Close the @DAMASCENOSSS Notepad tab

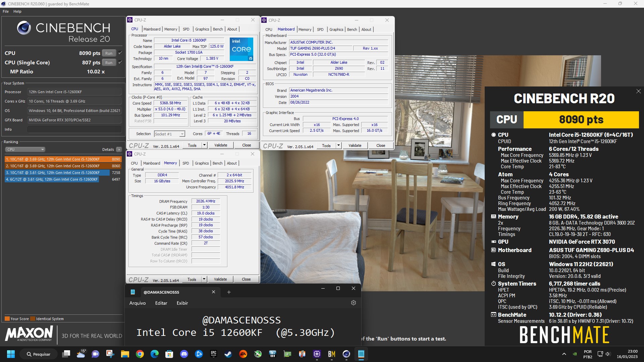tap(213, 292)
